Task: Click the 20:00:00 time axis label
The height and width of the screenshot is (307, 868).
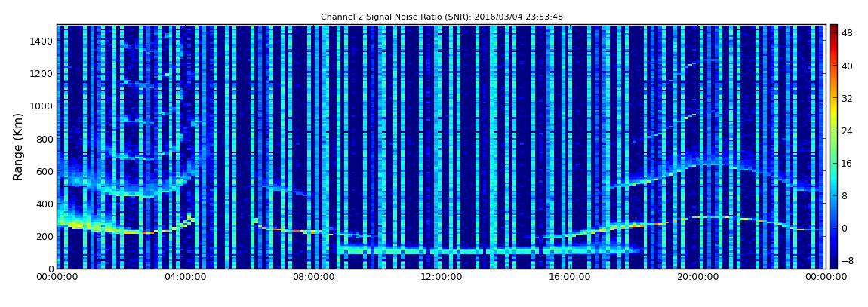Action: 697,277
